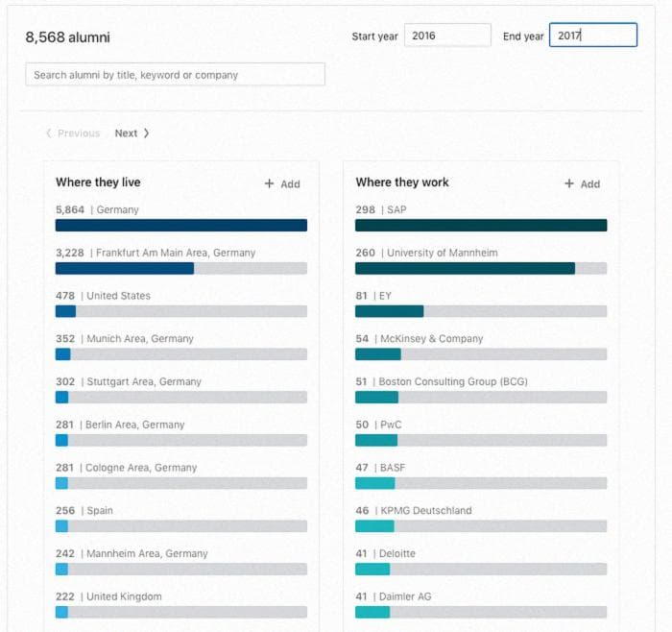Click the '478 | United States' label
The height and width of the screenshot is (632, 672).
(103, 296)
